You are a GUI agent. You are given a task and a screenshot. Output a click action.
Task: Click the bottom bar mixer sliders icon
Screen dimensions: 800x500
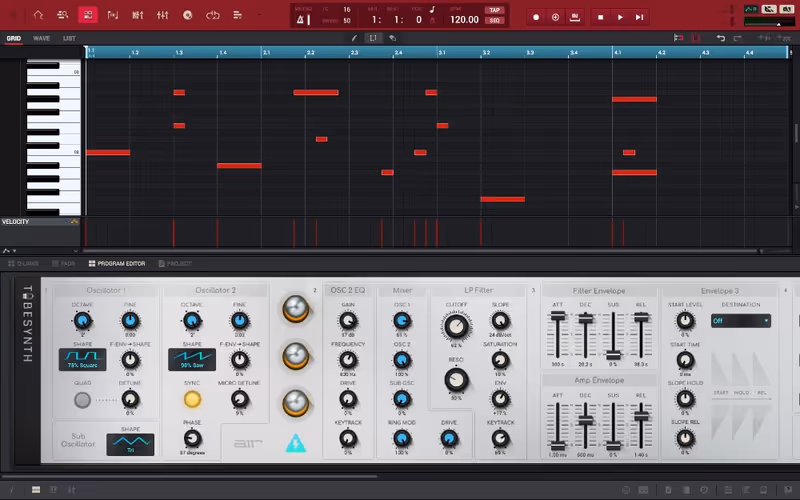click(71, 490)
